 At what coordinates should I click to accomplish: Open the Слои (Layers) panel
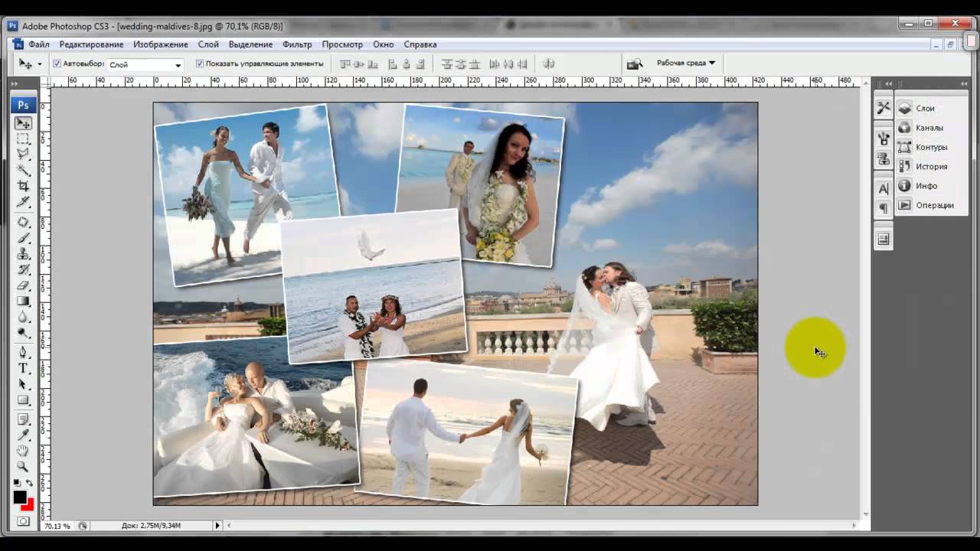tap(925, 109)
